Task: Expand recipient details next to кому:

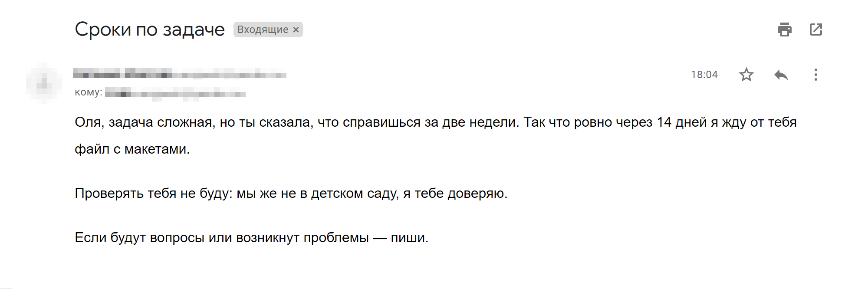Action: pyautogui.click(x=175, y=93)
